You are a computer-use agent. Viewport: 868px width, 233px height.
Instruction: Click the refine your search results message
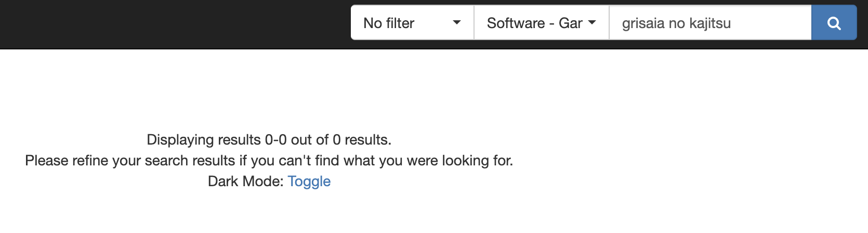(269, 160)
